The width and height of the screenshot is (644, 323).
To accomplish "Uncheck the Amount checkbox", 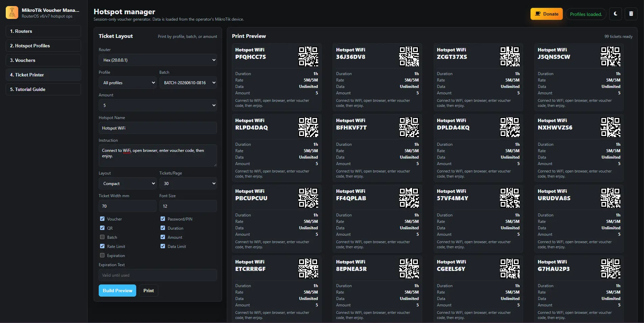I will click(x=163, y=237).
